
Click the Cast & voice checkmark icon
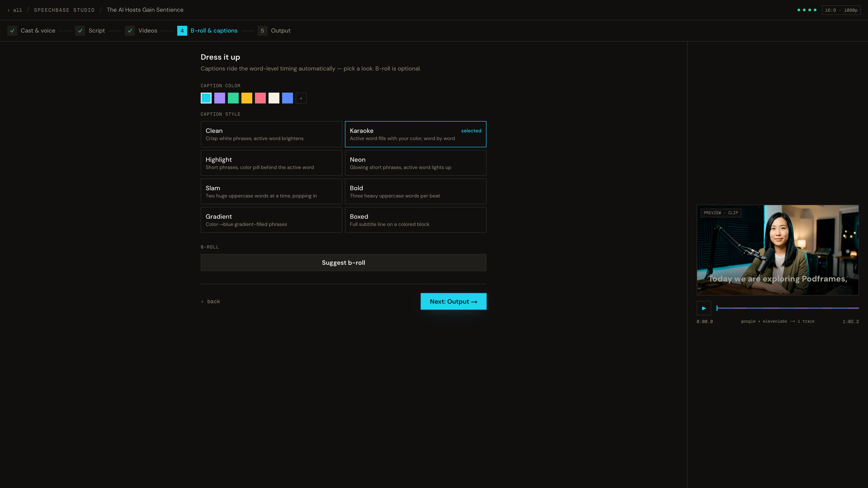point(12,31)
